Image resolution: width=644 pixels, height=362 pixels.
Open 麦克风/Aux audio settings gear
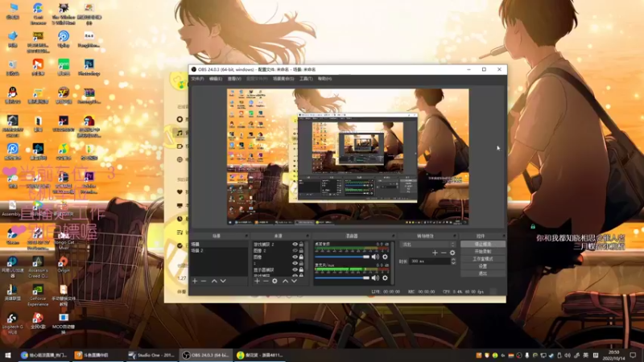[385, 278]
